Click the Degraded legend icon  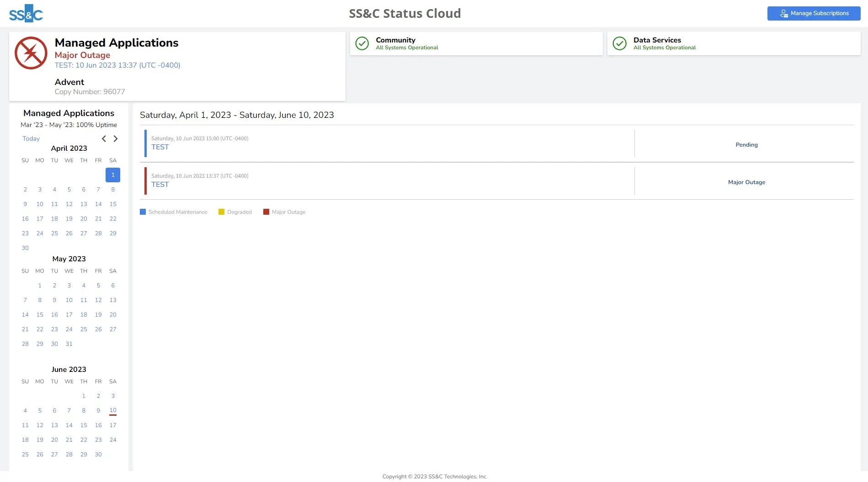tap(222, 212)
